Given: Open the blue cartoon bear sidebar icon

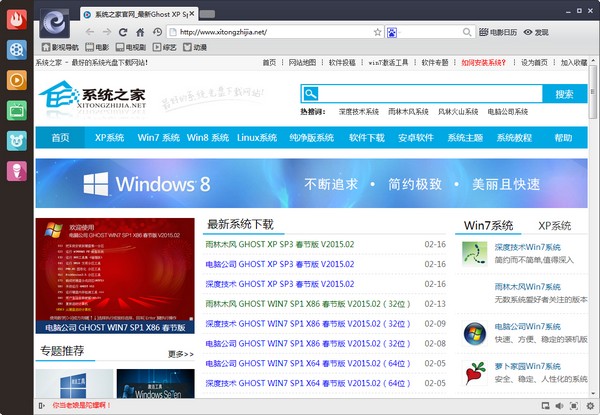Looking at the screenshot, I should pos(17,140).
